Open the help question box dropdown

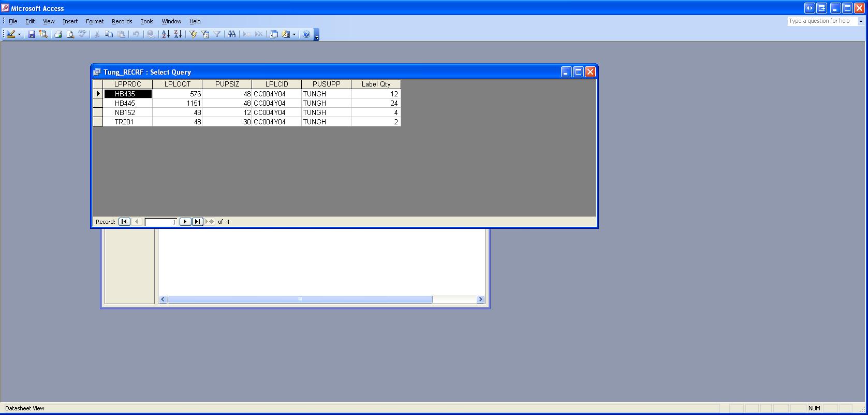(x=861, y=21)
